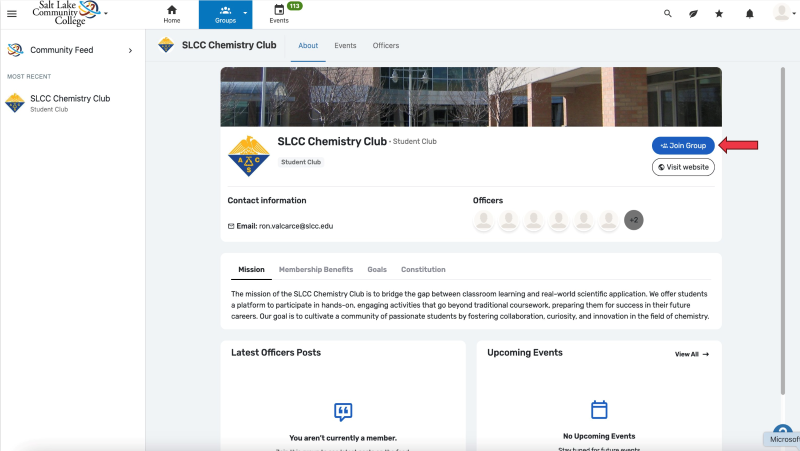Click the leaf icon in header
Screen dimensions: 800x451
point(693,14)
